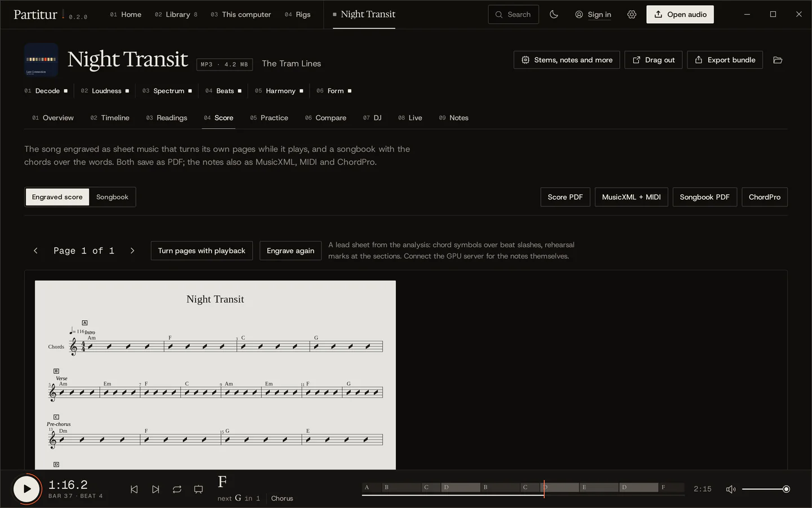Screen dimensions: 812x508
Task: Click the 1:16.2 current time readout
Action: [68, 485]
